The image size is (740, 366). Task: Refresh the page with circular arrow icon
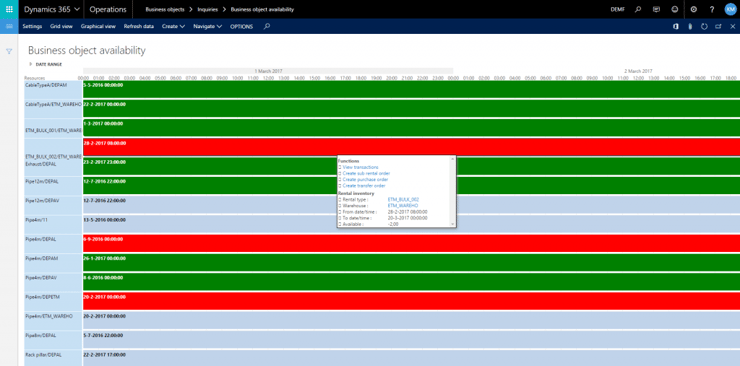(704, 26)
